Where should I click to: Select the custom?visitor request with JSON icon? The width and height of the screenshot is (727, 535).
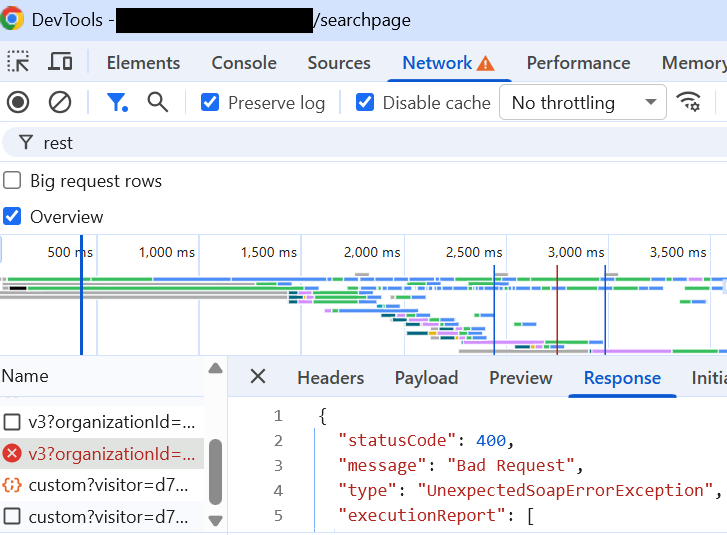click(102, 485)
